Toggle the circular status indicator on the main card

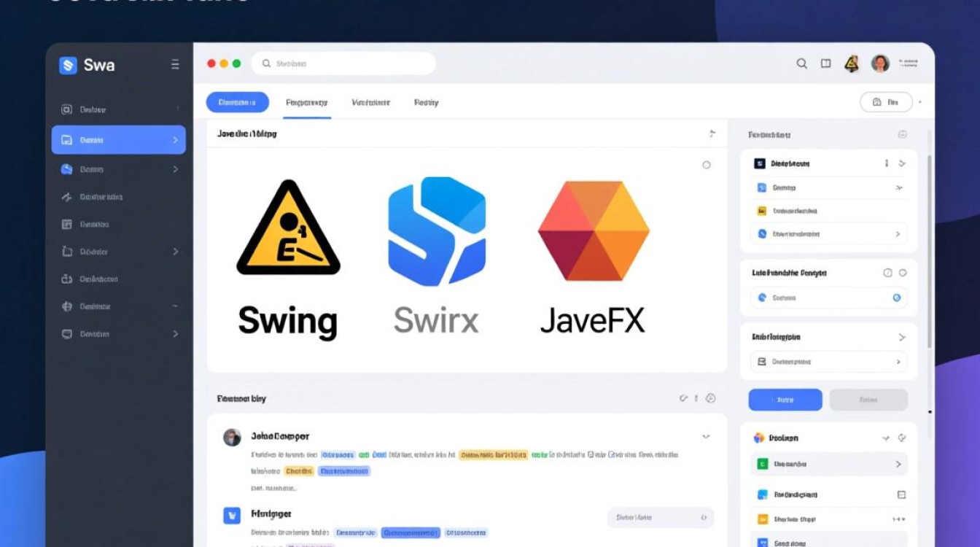click(706, 165)
